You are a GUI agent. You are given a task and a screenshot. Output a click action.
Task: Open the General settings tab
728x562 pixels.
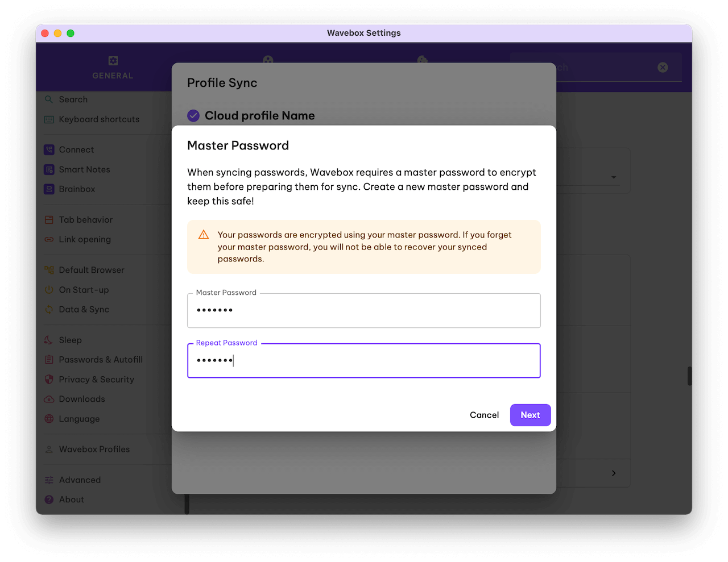pos(113,67)
